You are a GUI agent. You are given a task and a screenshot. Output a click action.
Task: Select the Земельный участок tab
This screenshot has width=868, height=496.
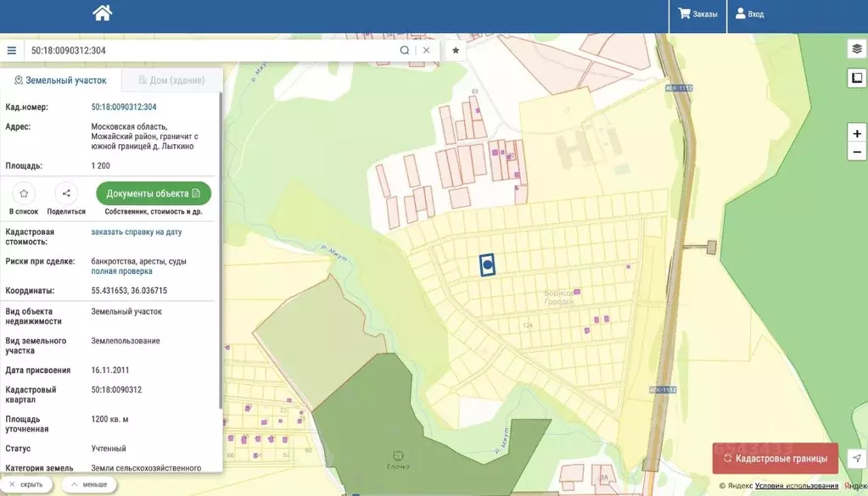pyautogui.click(x=60, y=81)
